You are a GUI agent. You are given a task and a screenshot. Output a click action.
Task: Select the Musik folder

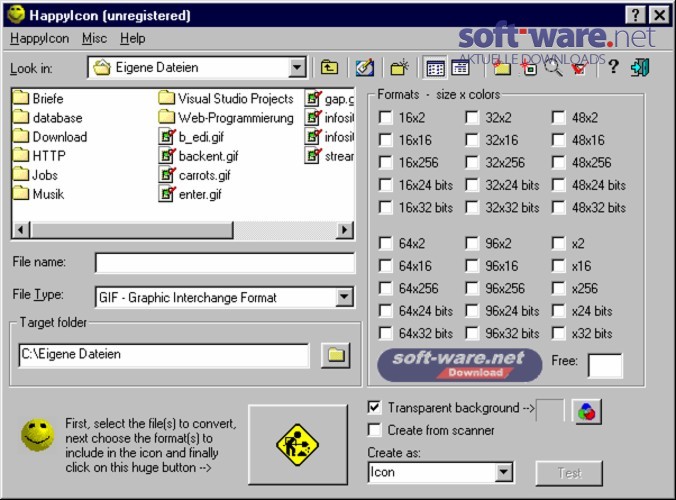click(x=38, y=194)
